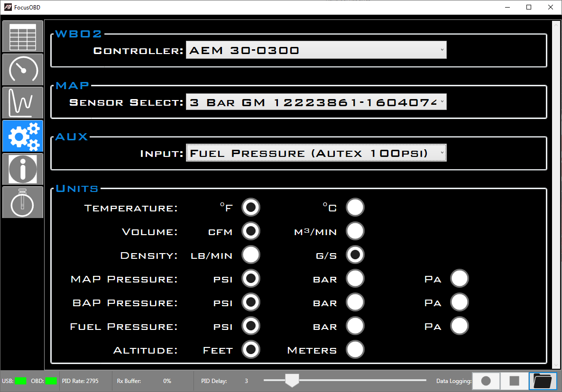Select Feet for altitude
The image size is (562, 392).
pos(250,349)
